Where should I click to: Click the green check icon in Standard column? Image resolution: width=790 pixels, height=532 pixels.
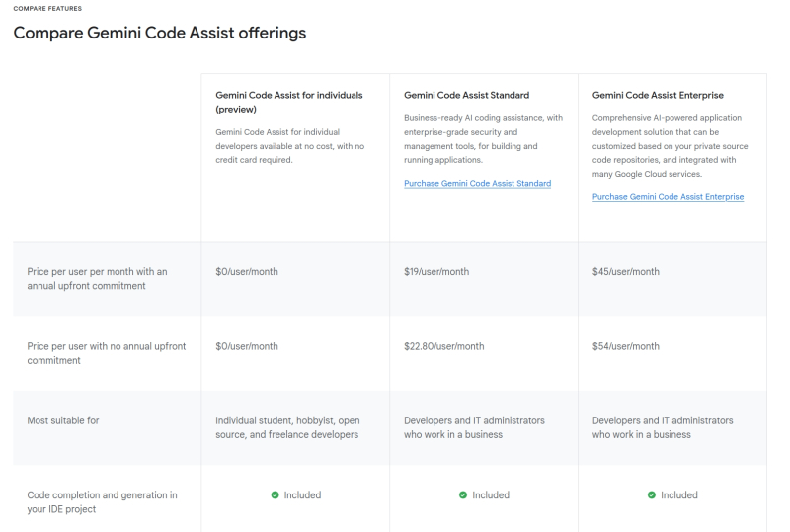point(463,495)
